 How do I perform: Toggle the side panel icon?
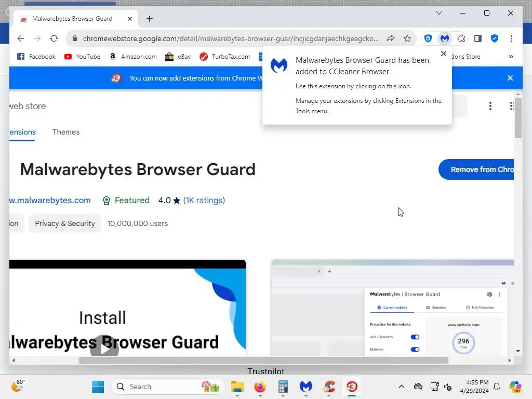tap(478, 38)
